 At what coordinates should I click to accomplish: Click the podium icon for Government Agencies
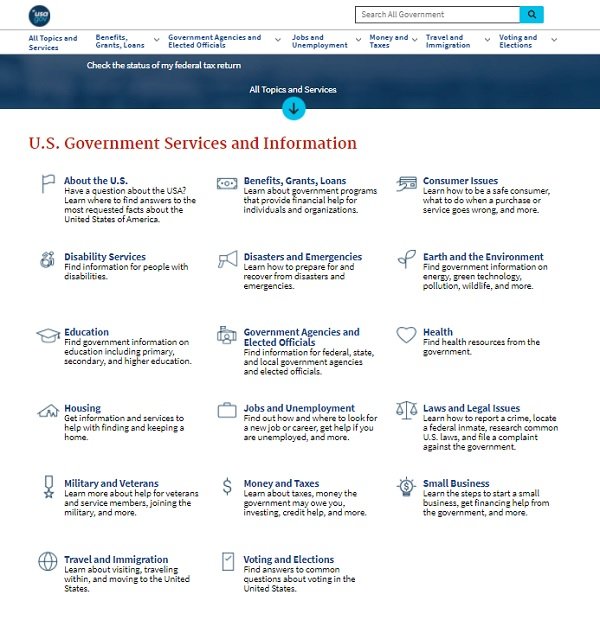tap(227, 335)
